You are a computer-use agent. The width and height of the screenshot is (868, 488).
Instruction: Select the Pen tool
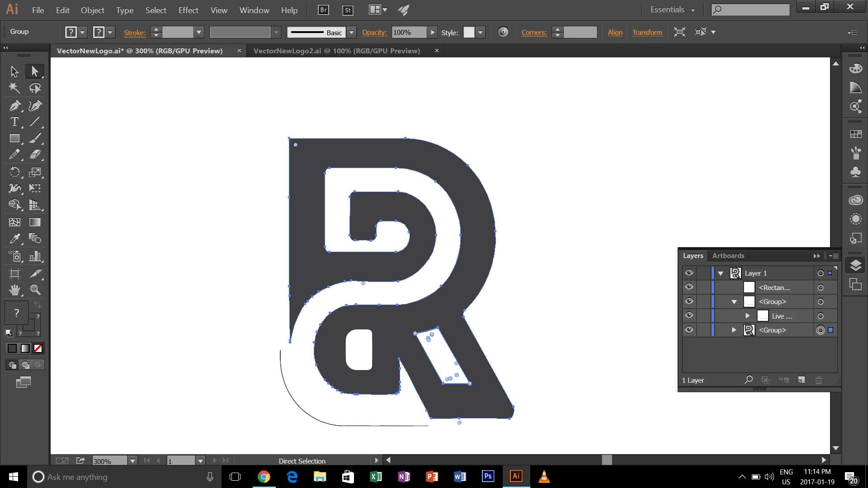tap(14, 106)
